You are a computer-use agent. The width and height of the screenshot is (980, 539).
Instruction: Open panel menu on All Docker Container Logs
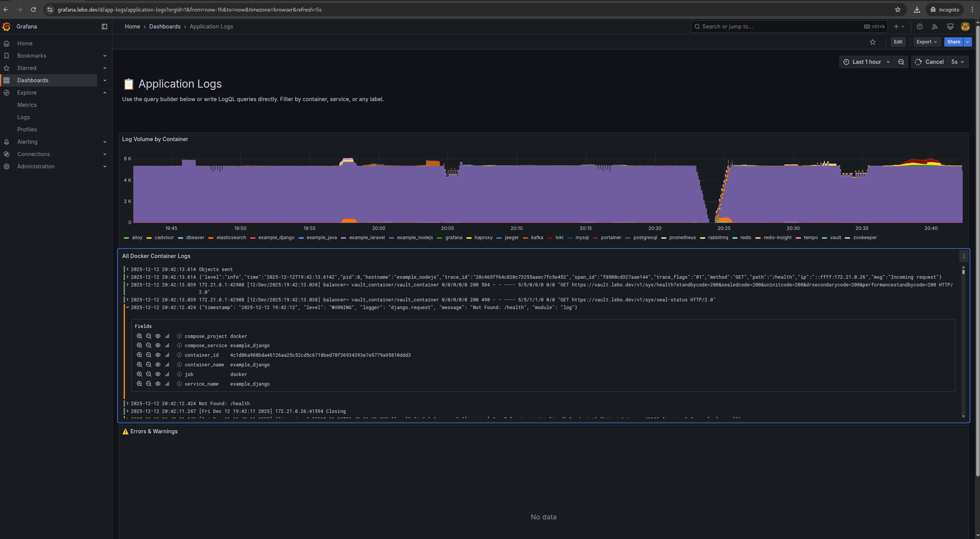963,256
